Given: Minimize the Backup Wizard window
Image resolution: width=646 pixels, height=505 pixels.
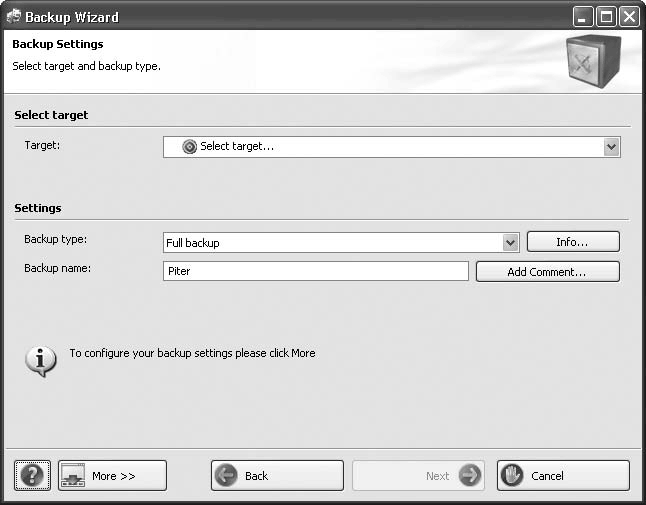Looking at the screenshot, I should [x=583, y=17].
